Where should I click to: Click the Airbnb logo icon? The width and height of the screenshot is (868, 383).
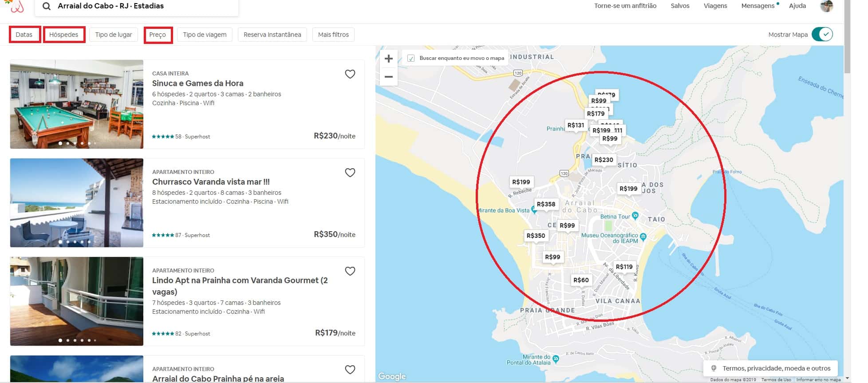tap(16, 6)
